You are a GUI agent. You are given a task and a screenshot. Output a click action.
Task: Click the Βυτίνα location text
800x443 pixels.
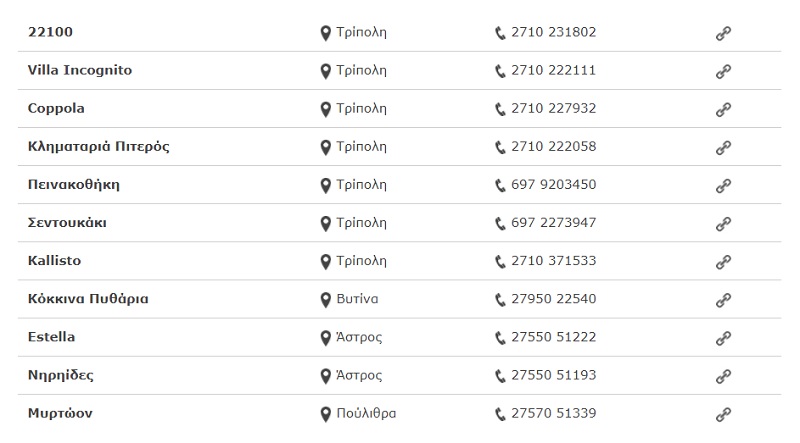click(x=357, y=298)
